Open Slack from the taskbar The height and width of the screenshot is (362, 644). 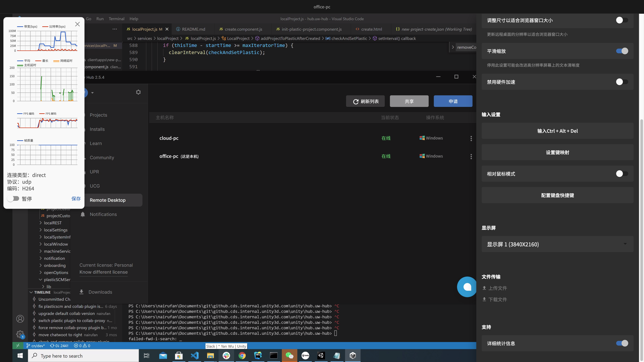pyautogui.click(x=226, y=355)
